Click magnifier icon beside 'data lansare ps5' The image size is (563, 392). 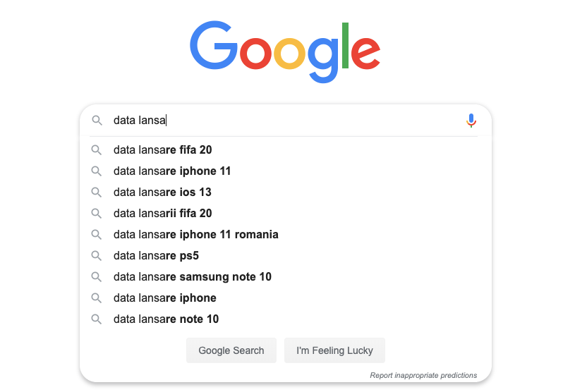[97, 255]
